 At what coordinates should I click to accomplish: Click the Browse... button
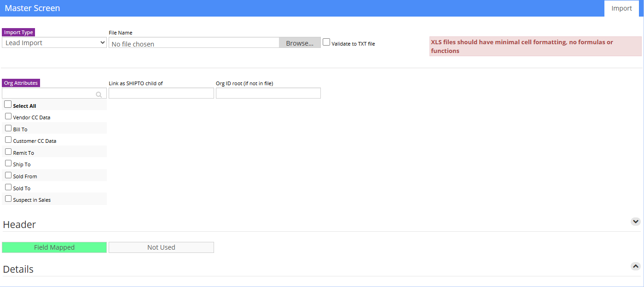pyautogui.click(x=300, y=43)
